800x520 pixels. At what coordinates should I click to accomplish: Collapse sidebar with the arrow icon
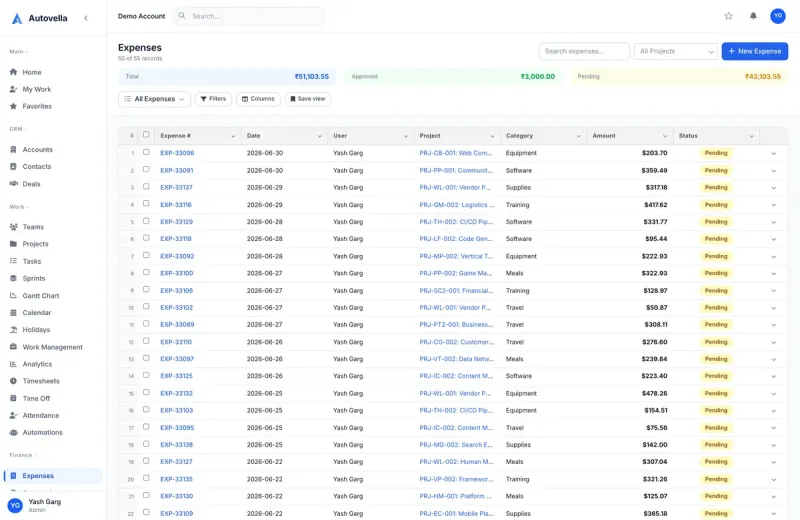pos(86,18)
